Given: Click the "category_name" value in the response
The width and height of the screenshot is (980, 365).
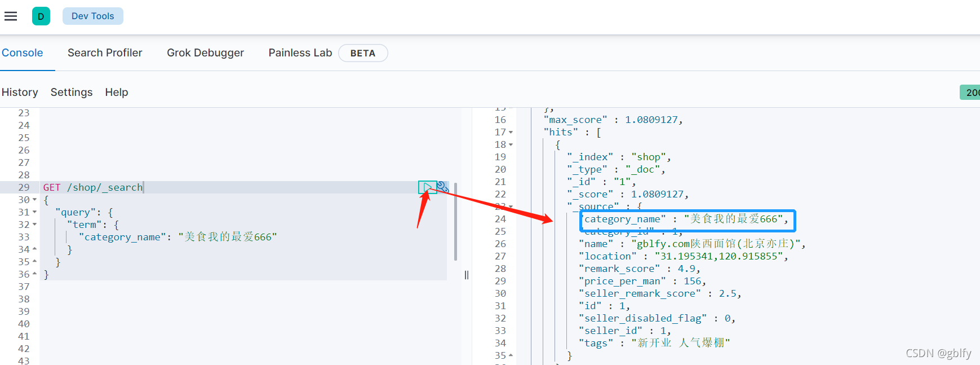Looking at the screenshot, I should [734, 219].
